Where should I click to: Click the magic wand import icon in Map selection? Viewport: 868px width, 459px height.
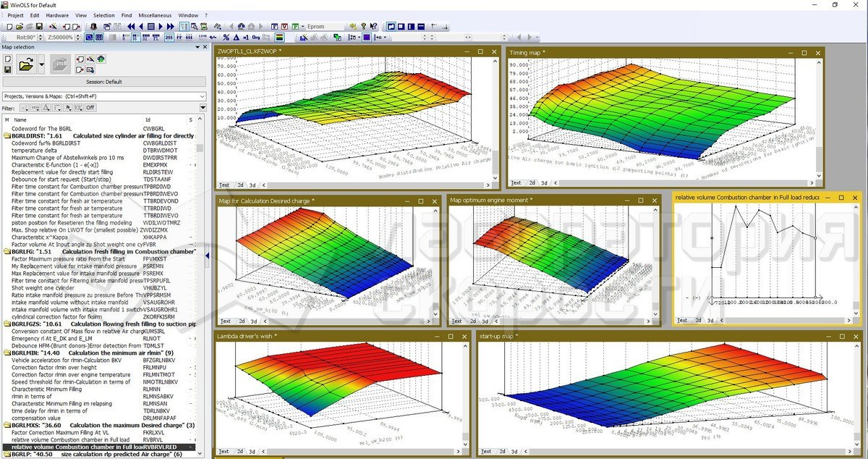[x=90, y=59]
